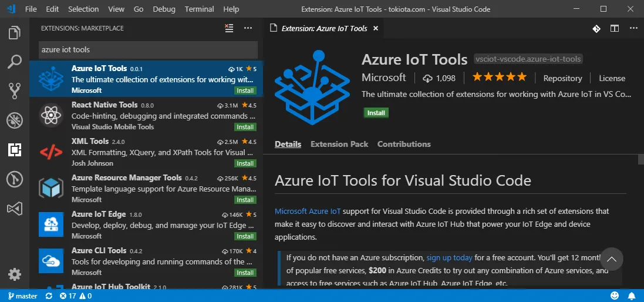Close the Azure IoT Tools extension tab
The height and width of the screenshot is (302, 644).
[x=375, y=28]
